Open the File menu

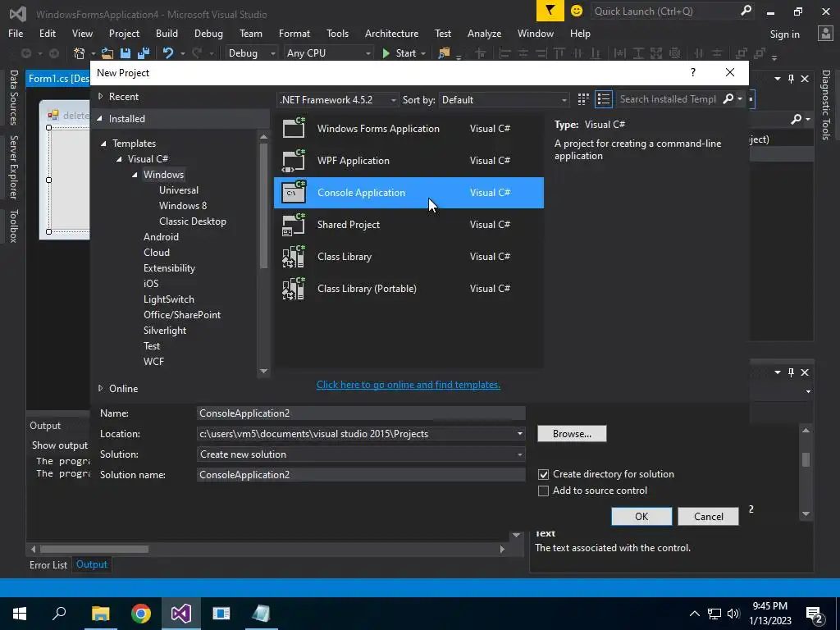point(16,33)
